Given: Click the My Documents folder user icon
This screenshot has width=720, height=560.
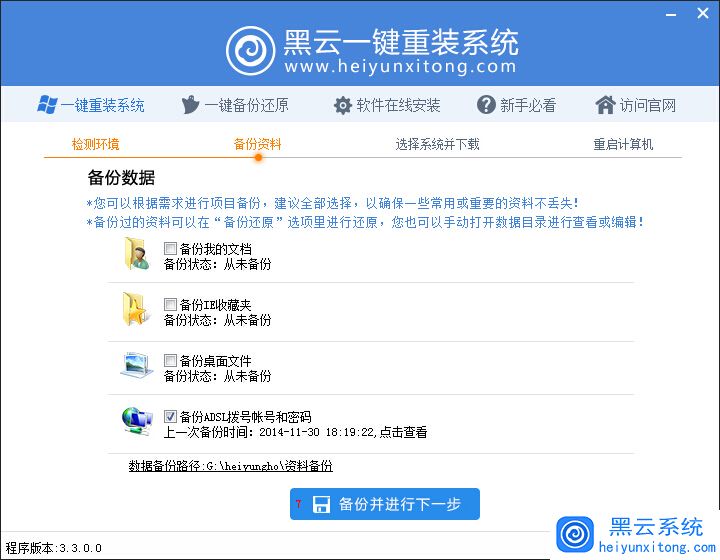Looking at the screenshot, I should pos(136,256).
